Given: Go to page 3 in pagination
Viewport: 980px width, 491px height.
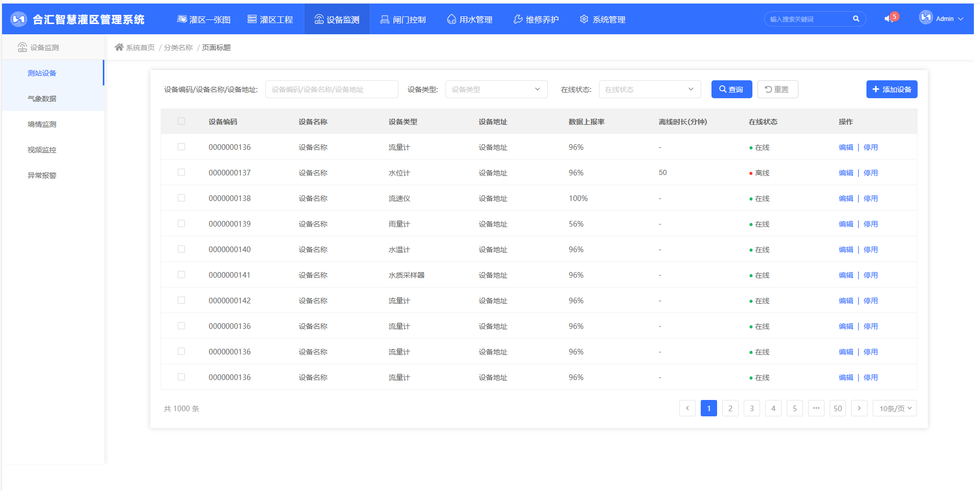Looking at the screenshot, I should coord(751,408).
